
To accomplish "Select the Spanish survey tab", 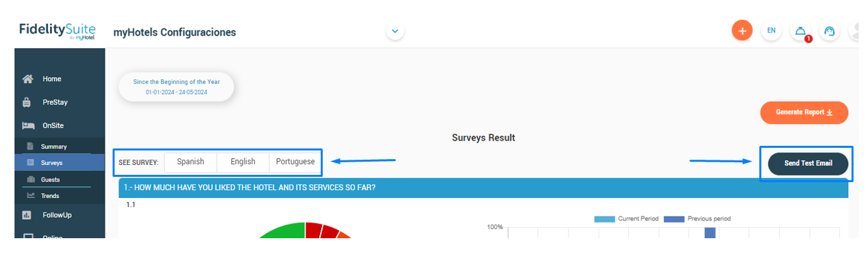I will [x=190, y=162].
